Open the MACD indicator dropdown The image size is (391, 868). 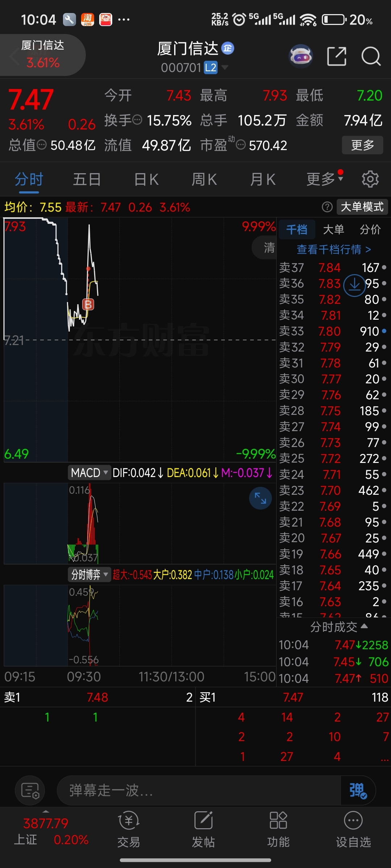[x=89, y=473]
